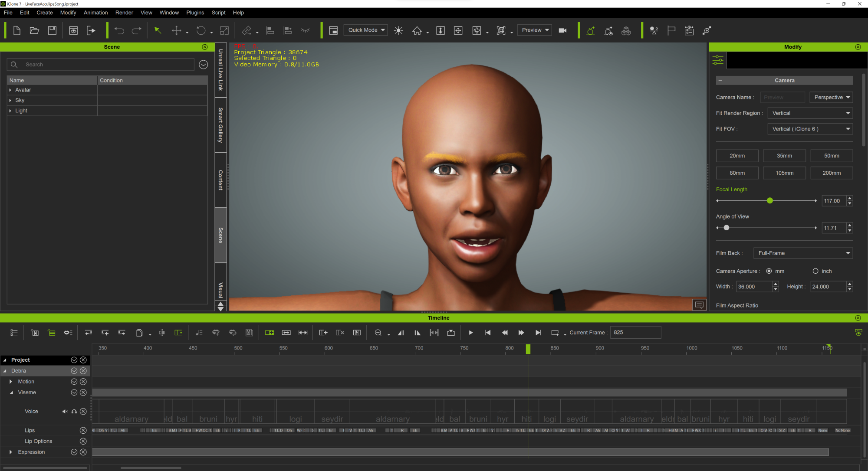The width and height of the screenshot is (868, 471).
Task: Close the Lips track
Action: point(83,430)
